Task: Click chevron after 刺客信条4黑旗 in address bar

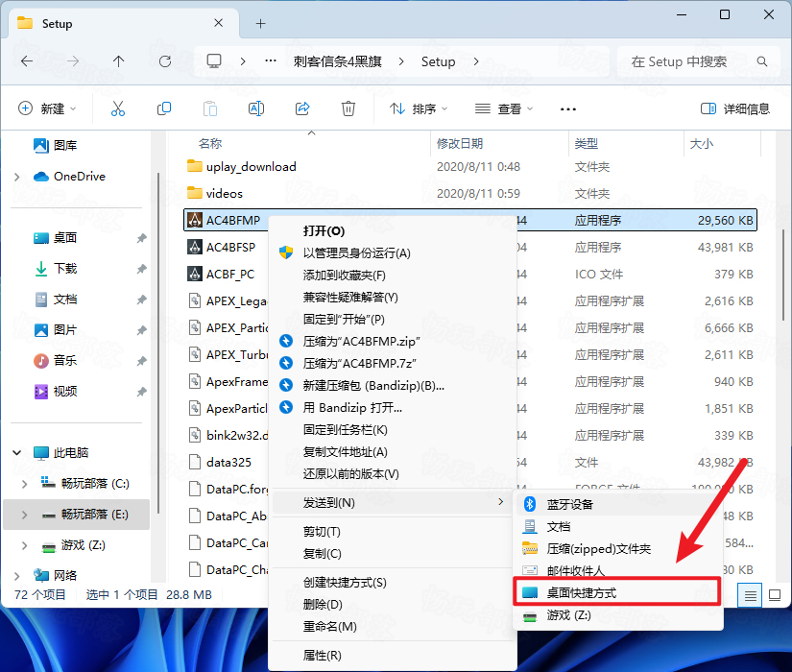Action: pyautogui.click(x=401, y=61)
